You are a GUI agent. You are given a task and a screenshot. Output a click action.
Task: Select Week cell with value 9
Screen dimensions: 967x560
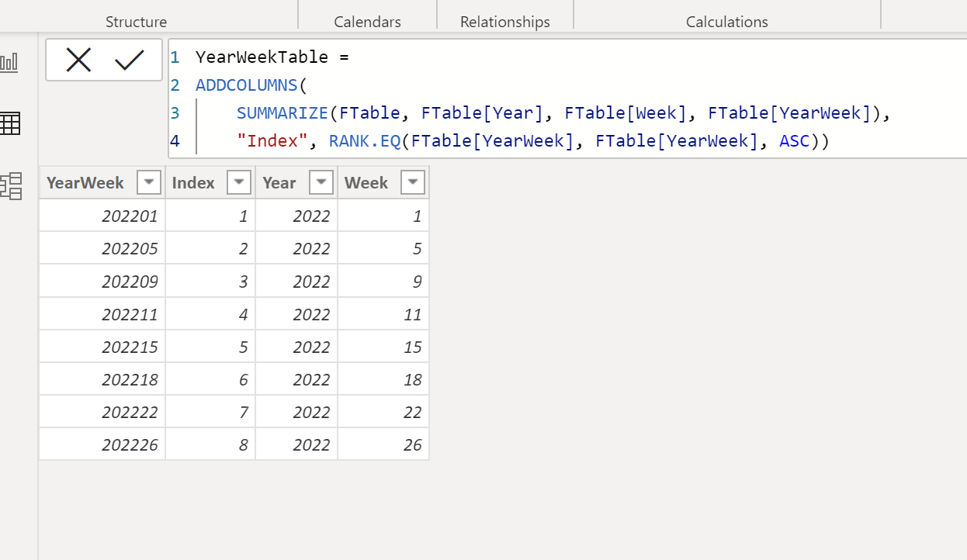[383, 281]
